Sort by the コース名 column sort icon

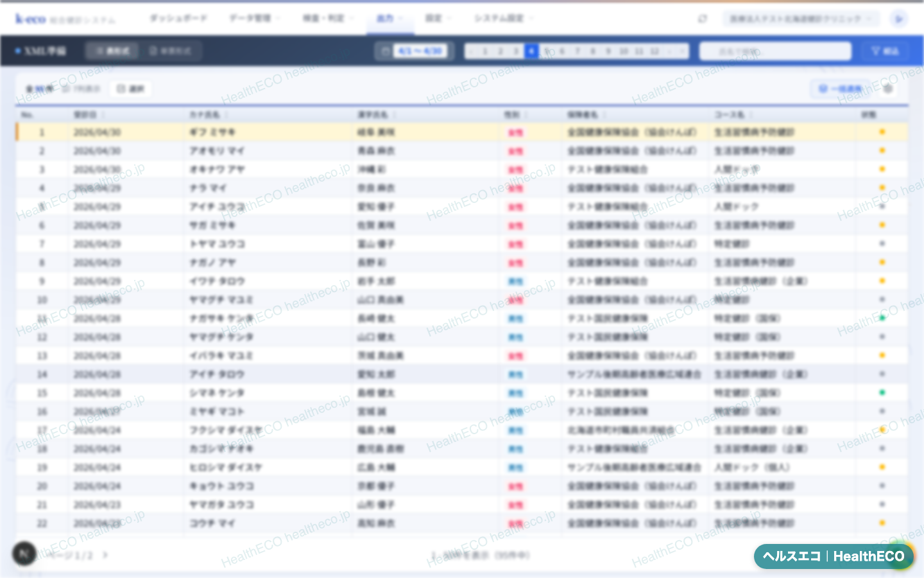point(751,115)
